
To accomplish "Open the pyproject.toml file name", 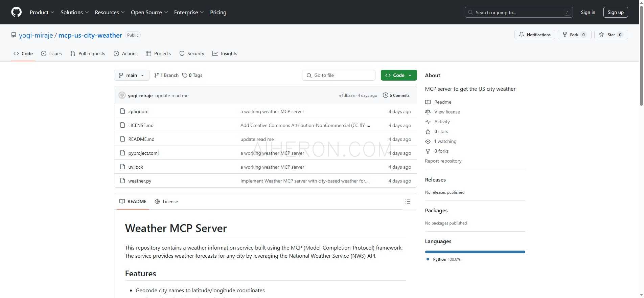I will (x=143, y=153).
